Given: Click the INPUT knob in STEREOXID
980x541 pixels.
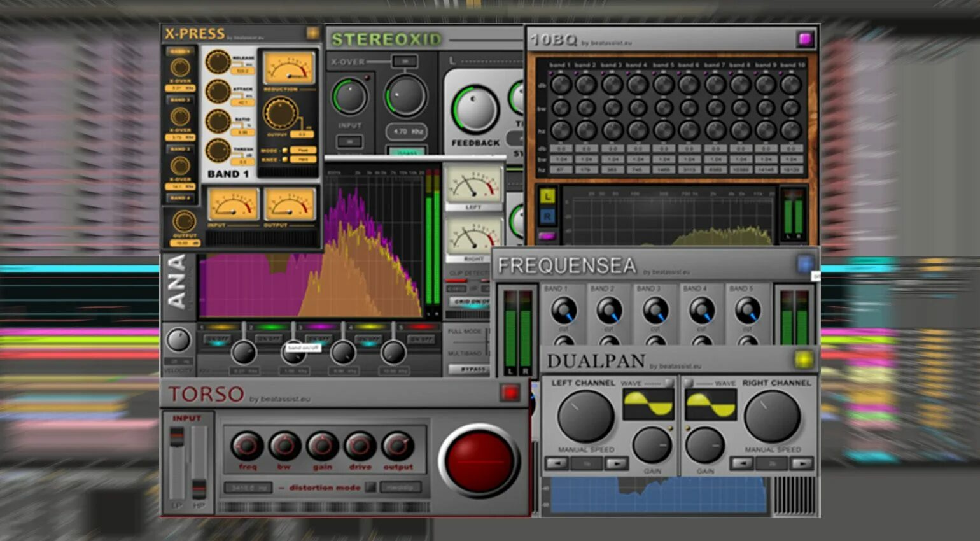Looking at the screenshot, I should pyautogui.click(x=349, y=97).
